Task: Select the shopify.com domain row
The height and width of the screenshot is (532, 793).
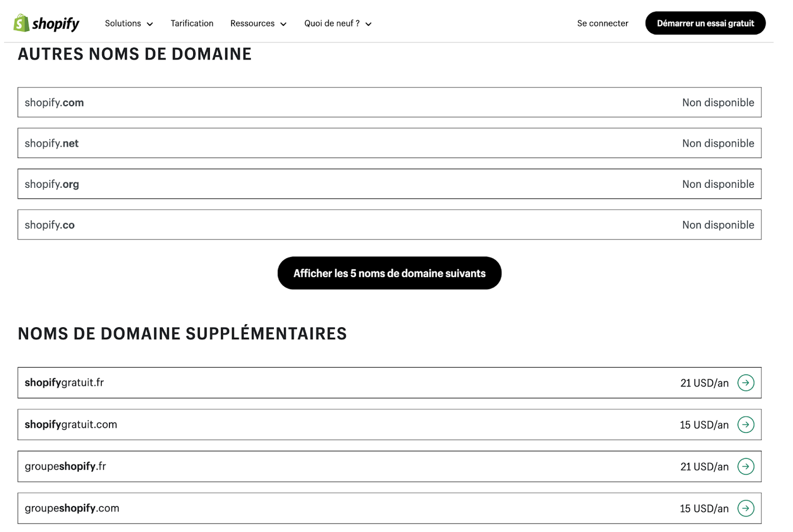Action: click(389, 102)
